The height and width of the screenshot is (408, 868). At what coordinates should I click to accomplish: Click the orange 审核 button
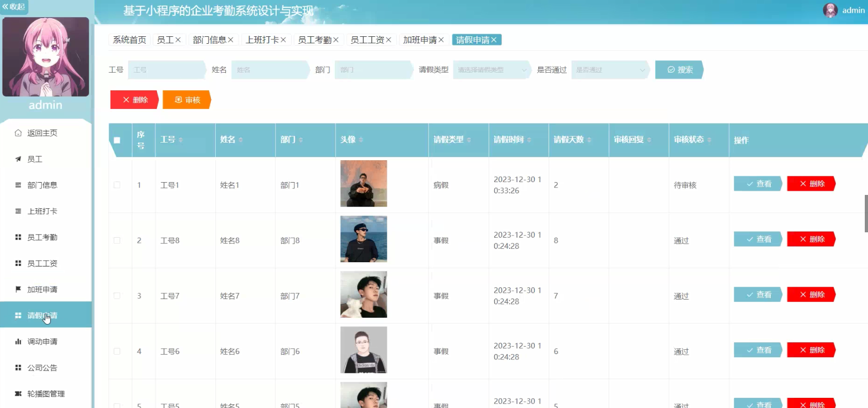(x=187, y=100)
